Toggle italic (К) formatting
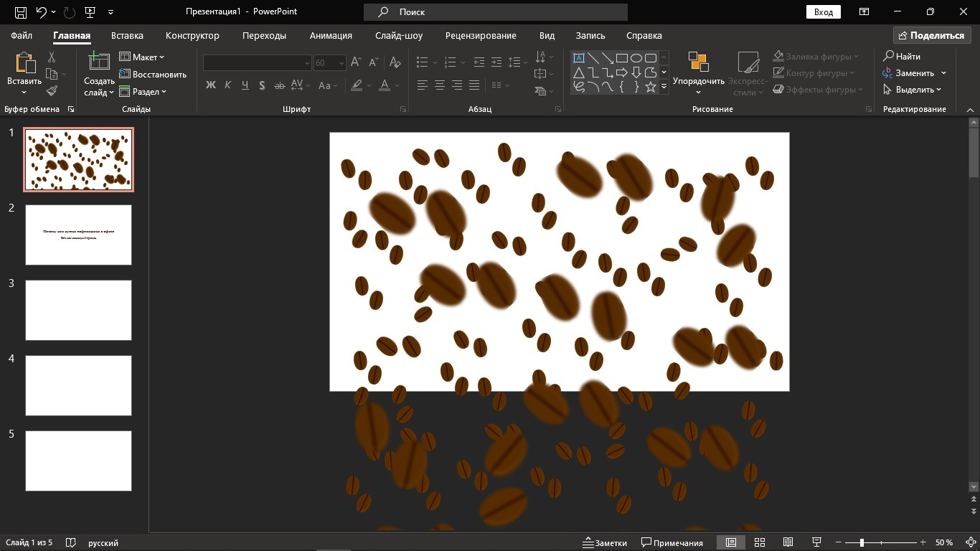Screen dimensions: 980x551 [x=228, y=85]
